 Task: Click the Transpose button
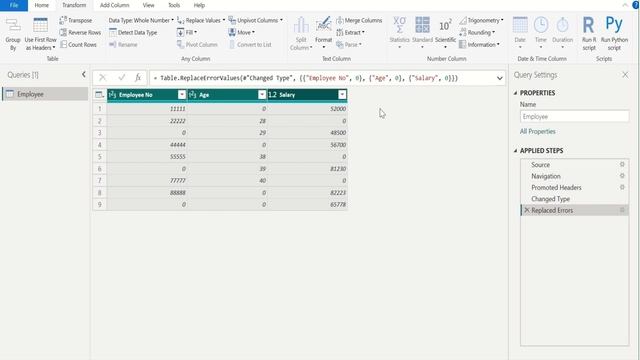point(76,20)
